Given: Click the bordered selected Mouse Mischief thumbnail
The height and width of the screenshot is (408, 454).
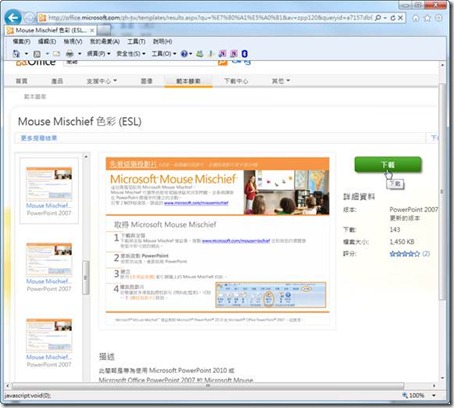Looking at the screenshot, I should pyautogui.click(x=49, y=191).
